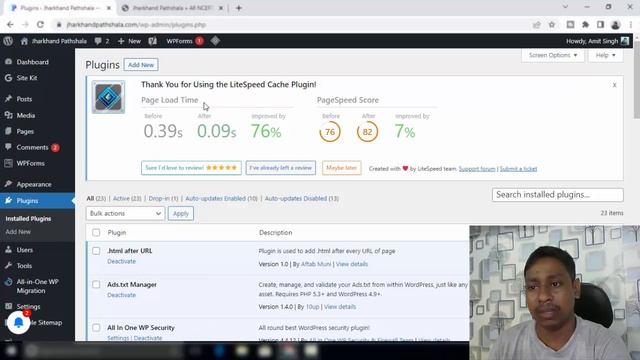Expand the Help dropdown
This screenshot has height=360, width=640.
click(x=605, y=55)
